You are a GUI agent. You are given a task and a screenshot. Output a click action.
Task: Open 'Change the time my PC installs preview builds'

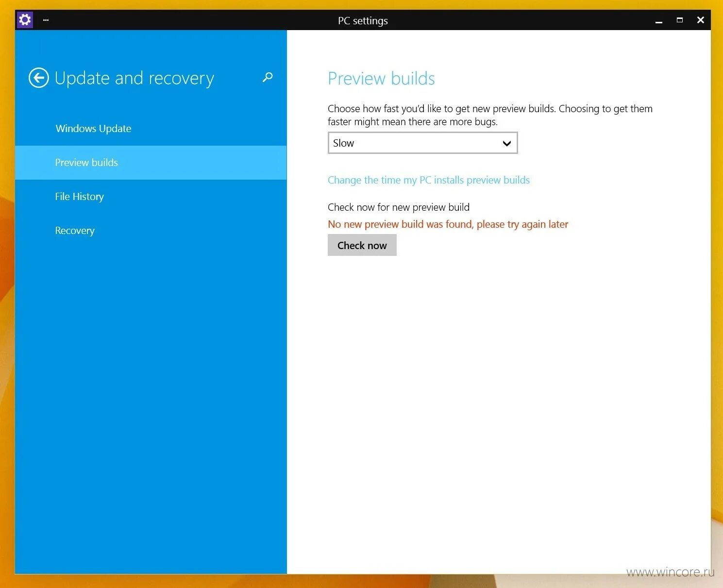(429, 180)
